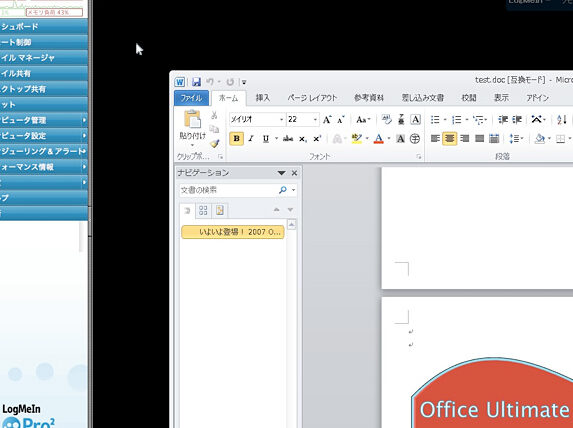Click the Increase Indent icon
The width and height of the screenshot is (573, 428).
pyautogui.click(x=517, y=120)
